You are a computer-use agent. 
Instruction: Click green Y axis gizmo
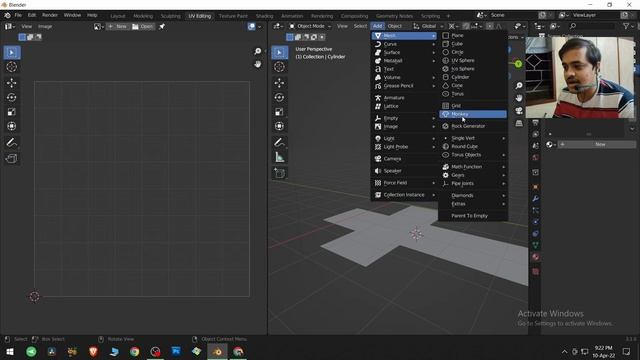click(x=518, y=64)
